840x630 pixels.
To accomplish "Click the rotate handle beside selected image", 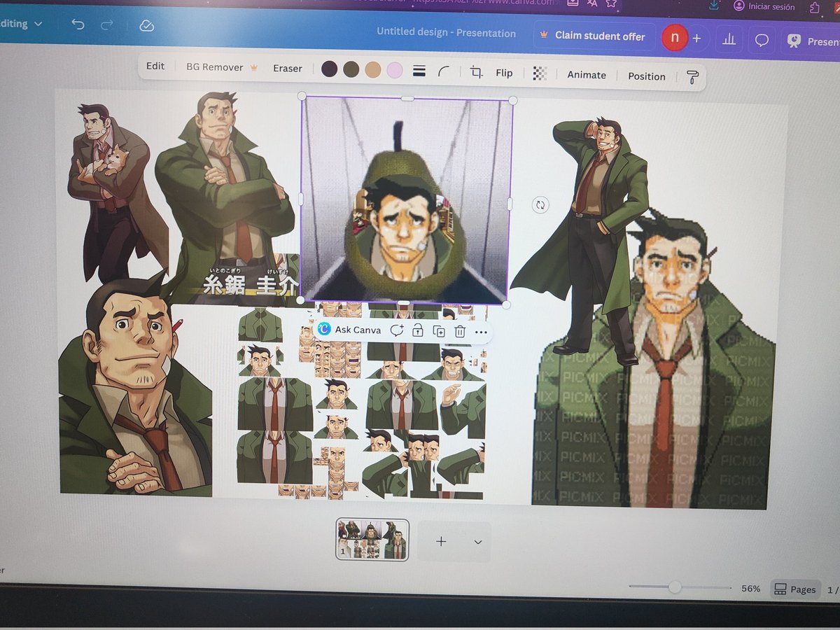I will [x=540, y=205].
